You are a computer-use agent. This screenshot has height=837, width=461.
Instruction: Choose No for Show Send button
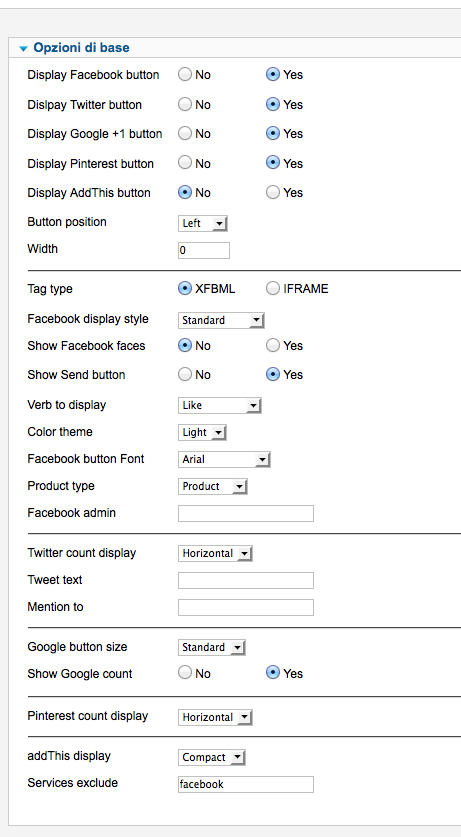tap(185, 375)
